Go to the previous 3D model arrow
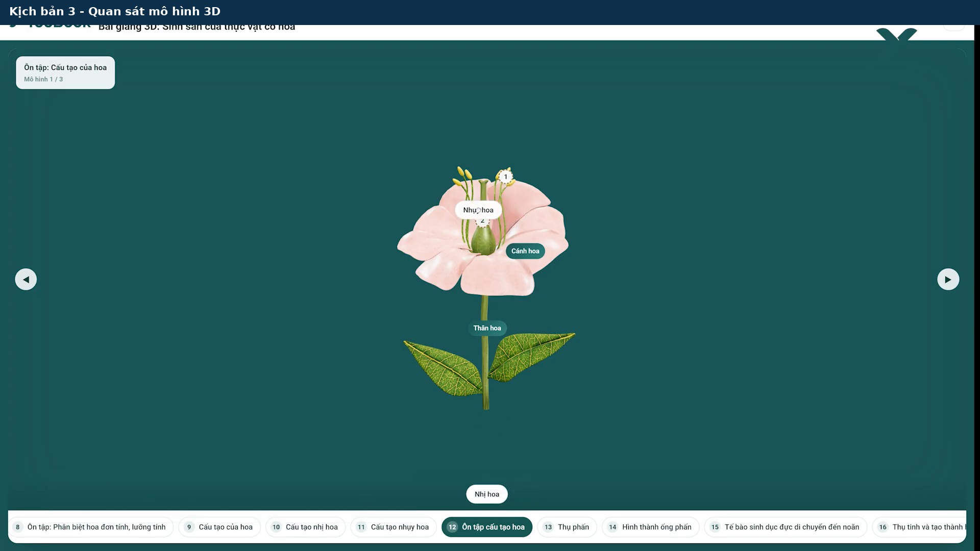The width and height of the screenshot is (980, 551). pyautogui.click(x=26, y=279)
